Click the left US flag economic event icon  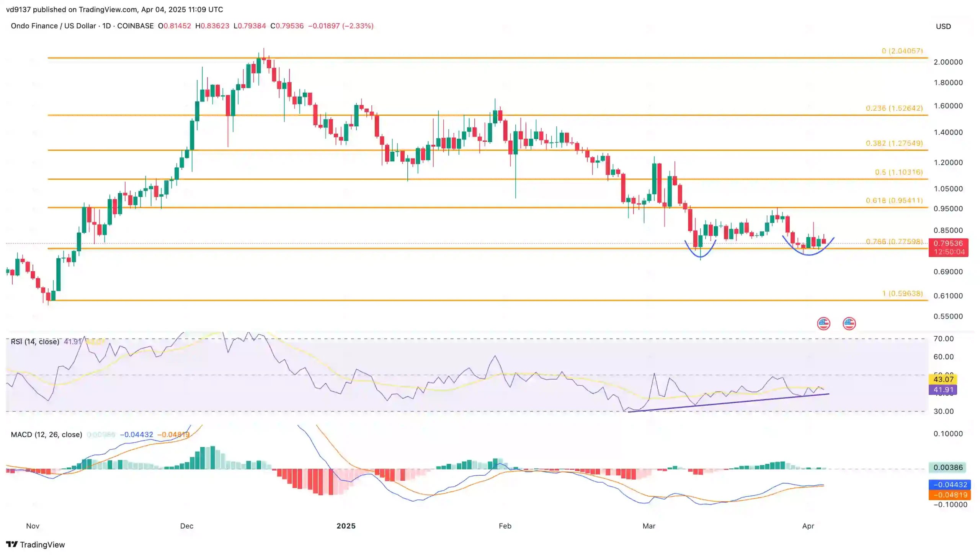pyautogui.click(x=823, y=324)
